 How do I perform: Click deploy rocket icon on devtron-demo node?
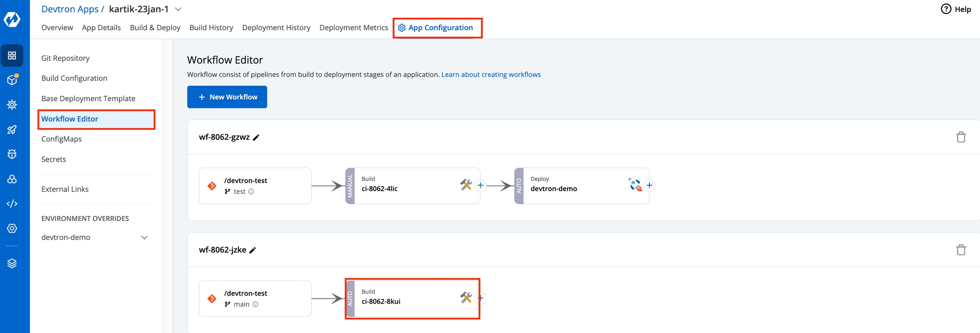point(635,185)
